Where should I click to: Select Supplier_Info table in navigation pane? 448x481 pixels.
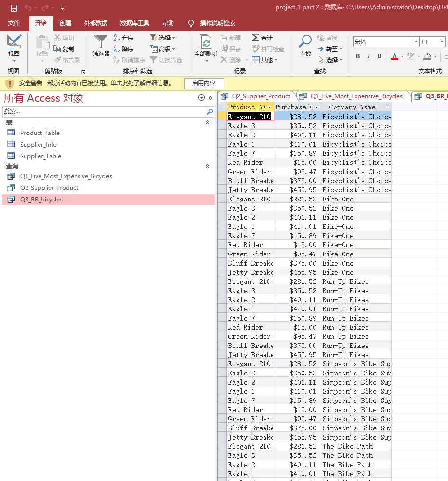point(39,145)
